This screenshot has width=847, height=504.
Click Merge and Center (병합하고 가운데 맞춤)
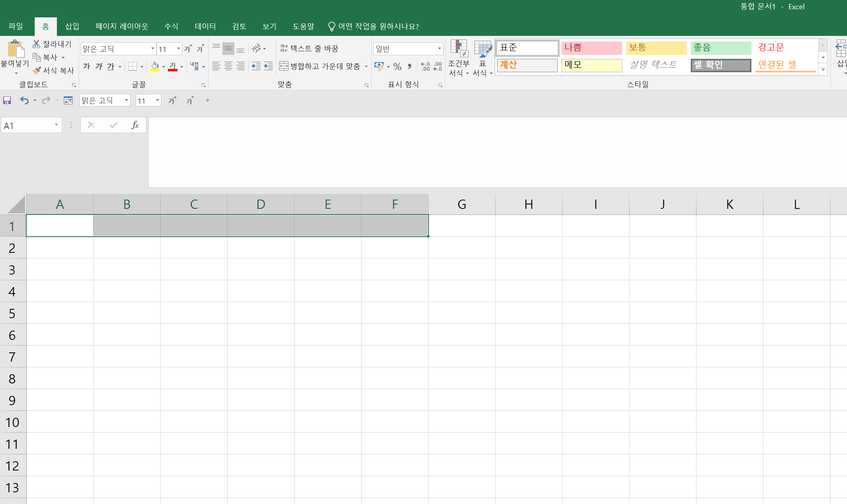coord(320,66)
